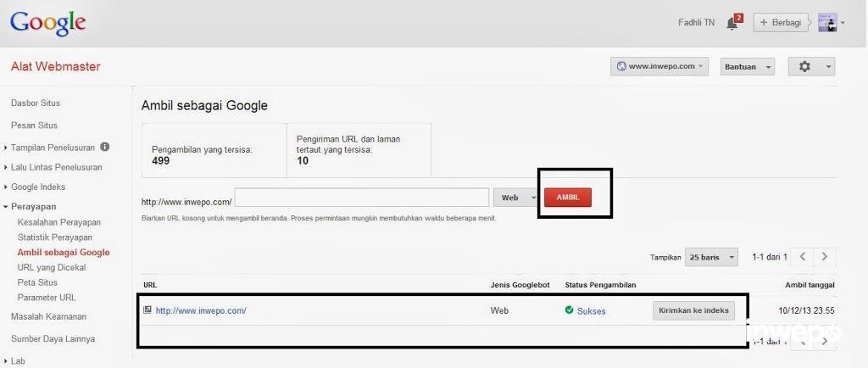
Task: Click the Berbagi share button
Action: [x=781, y=23]
